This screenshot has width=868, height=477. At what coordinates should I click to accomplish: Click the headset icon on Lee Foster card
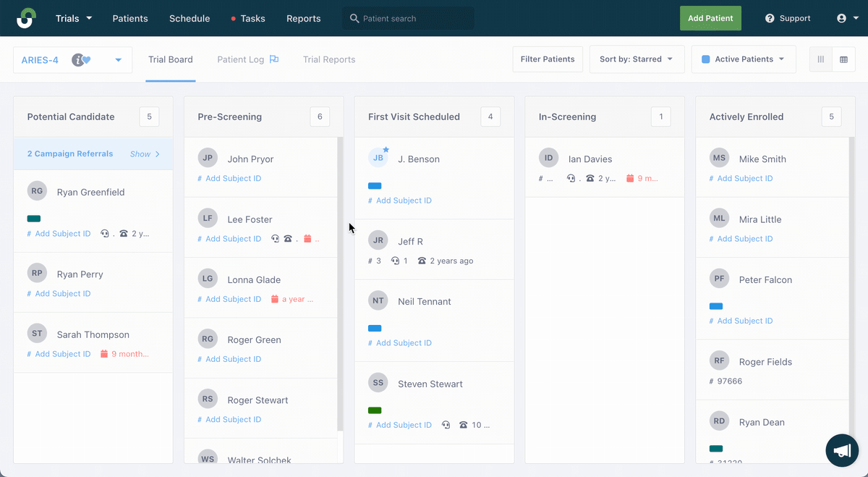(276, 239)
